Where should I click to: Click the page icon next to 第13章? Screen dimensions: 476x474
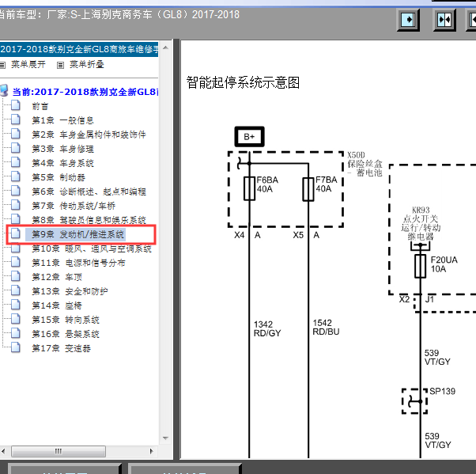(16, 290)
